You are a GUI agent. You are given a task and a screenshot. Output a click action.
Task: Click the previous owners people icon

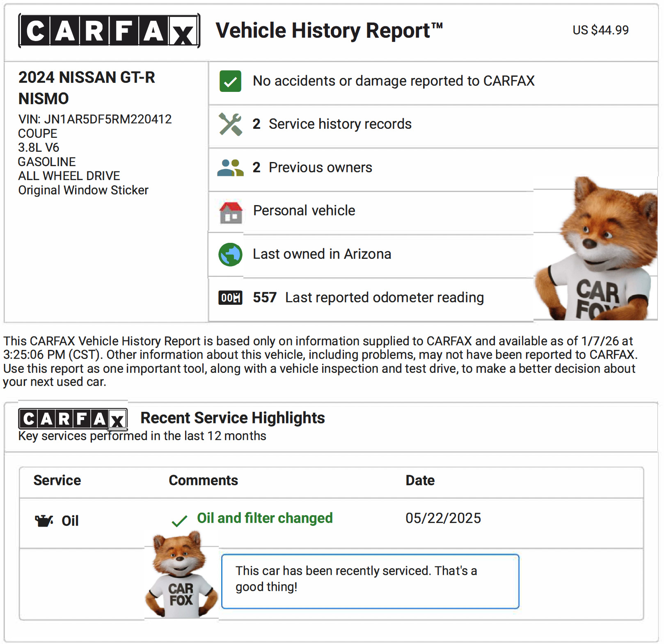pyautogui.click(x=230, y=167)
